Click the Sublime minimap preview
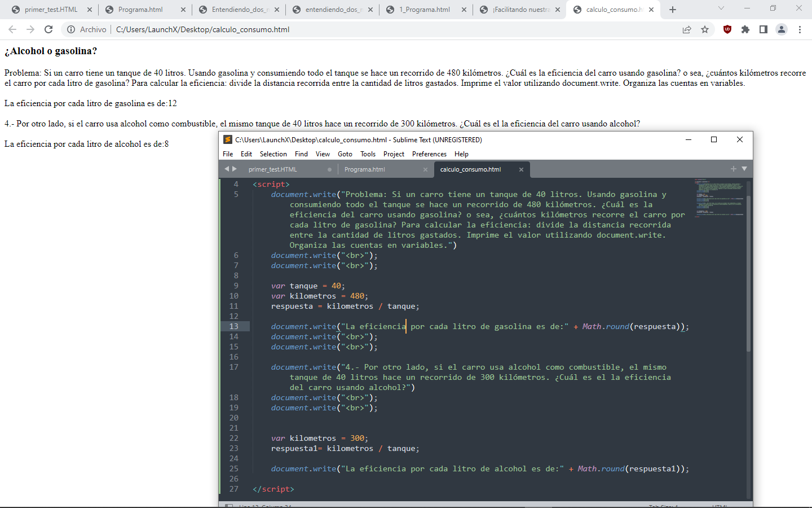This screenshot has height=508, width=812. (720, 198)
